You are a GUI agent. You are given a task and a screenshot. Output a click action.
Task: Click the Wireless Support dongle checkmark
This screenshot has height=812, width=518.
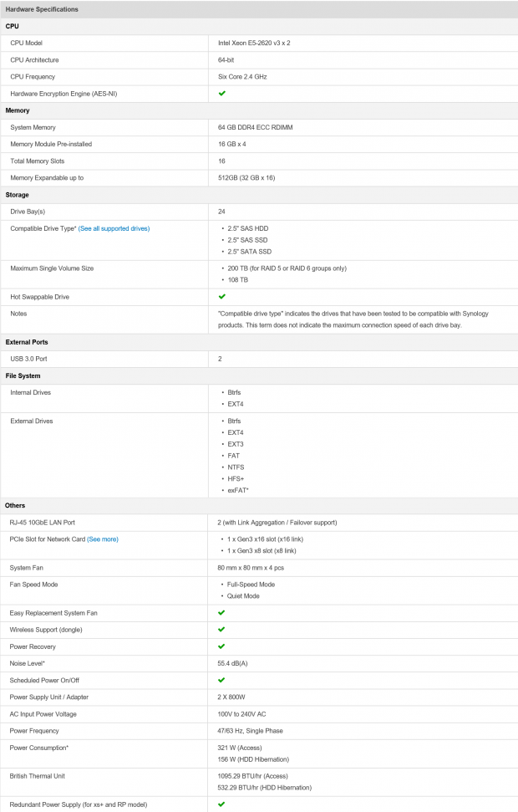click(x=221, y=630)
